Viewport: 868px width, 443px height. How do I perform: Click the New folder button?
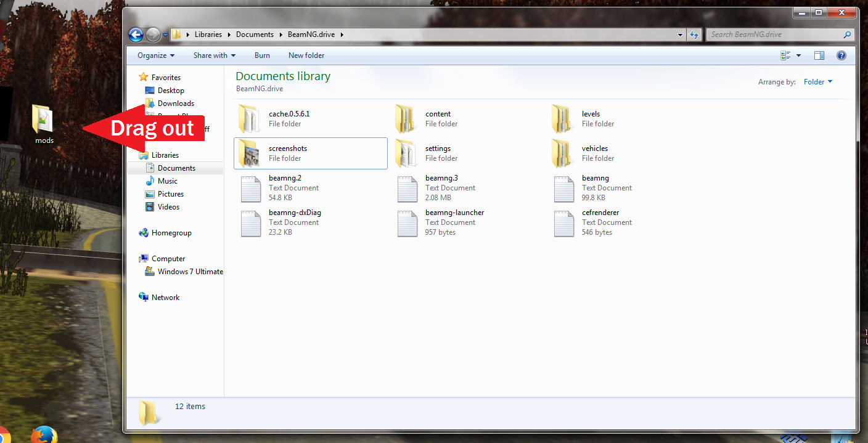point(306,55)
